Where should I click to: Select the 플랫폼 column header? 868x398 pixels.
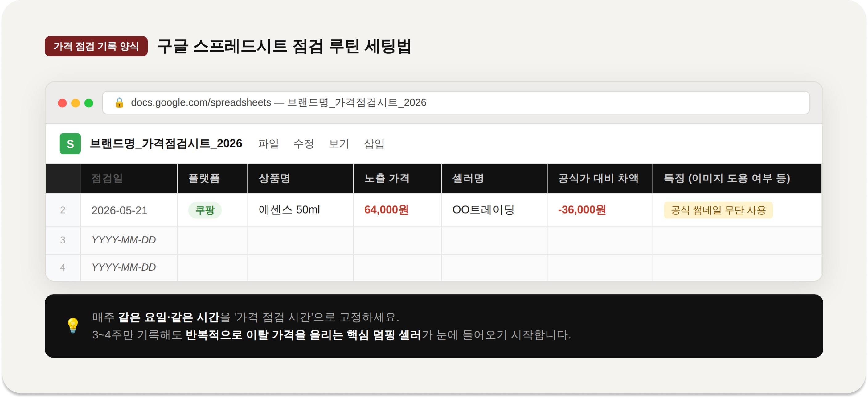(212, 178)
